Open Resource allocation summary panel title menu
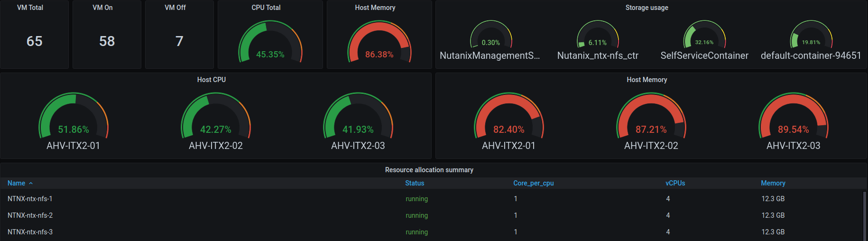This screenshot has width=868, height=241. [429, 170]
